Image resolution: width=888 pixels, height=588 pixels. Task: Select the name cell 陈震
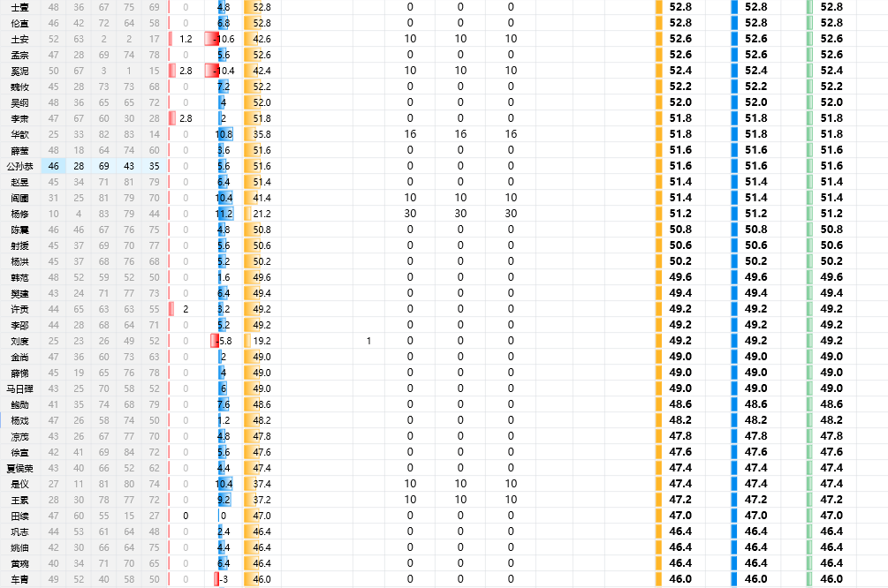pyautogui.click(x=19, y=230)
